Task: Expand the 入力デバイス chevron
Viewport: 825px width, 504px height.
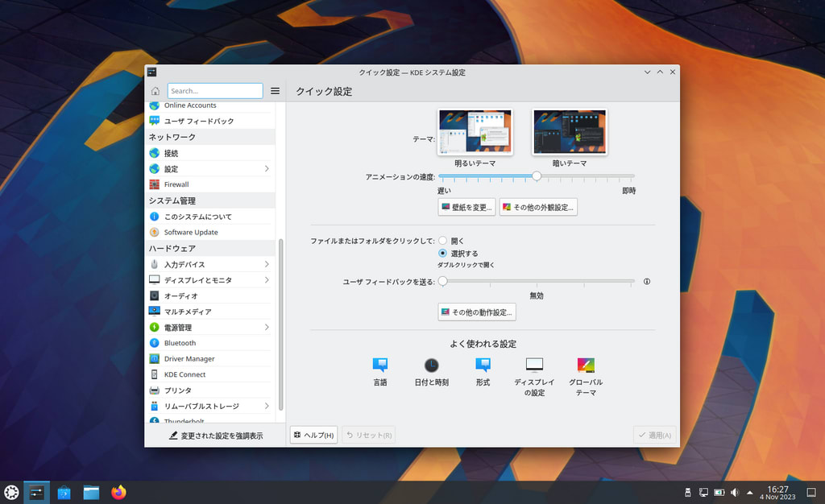Action: click(x=267, y=264)
